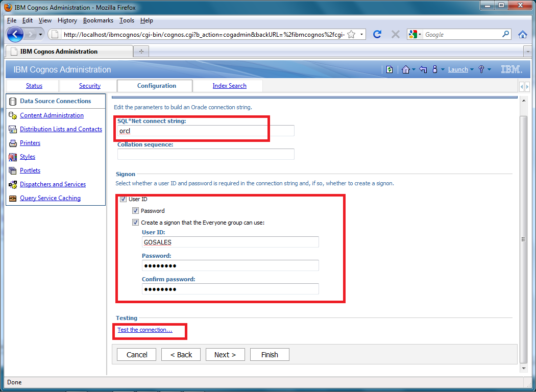
Task: Switch to the Security tab
Action: pos(90,86)
